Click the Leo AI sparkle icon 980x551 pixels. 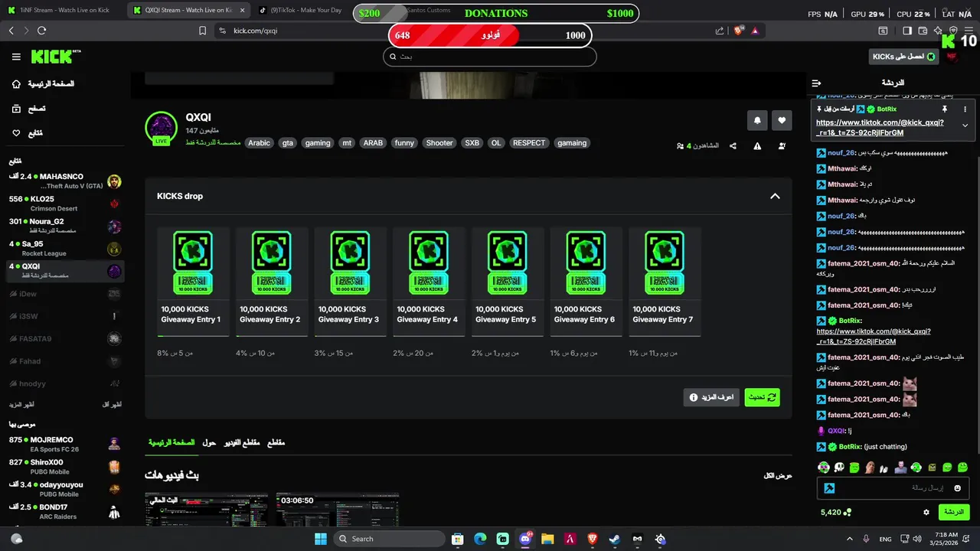click(x=938, y=31)
